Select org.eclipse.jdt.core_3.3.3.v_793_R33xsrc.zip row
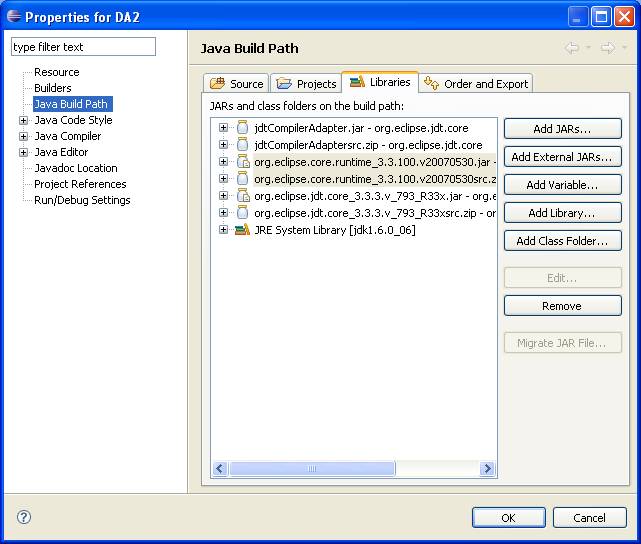The width and height of the screenshot is (641, 544). pos(374,213)
